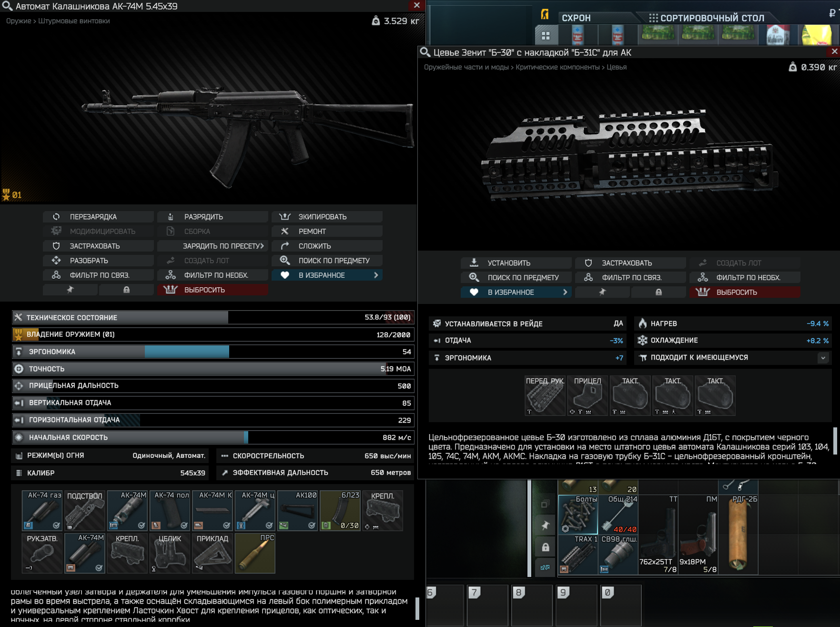Select the АК-74 пол pistol grip slot
840x627 pixels.
coord(170,510)
